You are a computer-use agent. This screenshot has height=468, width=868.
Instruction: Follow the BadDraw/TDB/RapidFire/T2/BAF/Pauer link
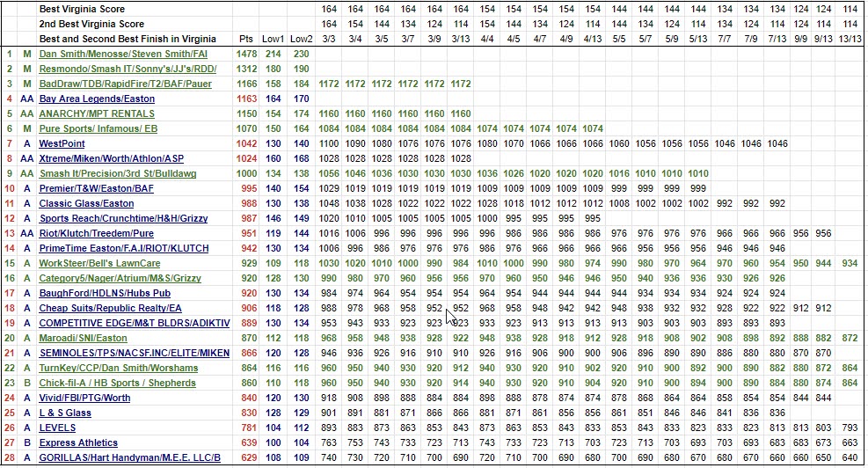coord(125,84)
